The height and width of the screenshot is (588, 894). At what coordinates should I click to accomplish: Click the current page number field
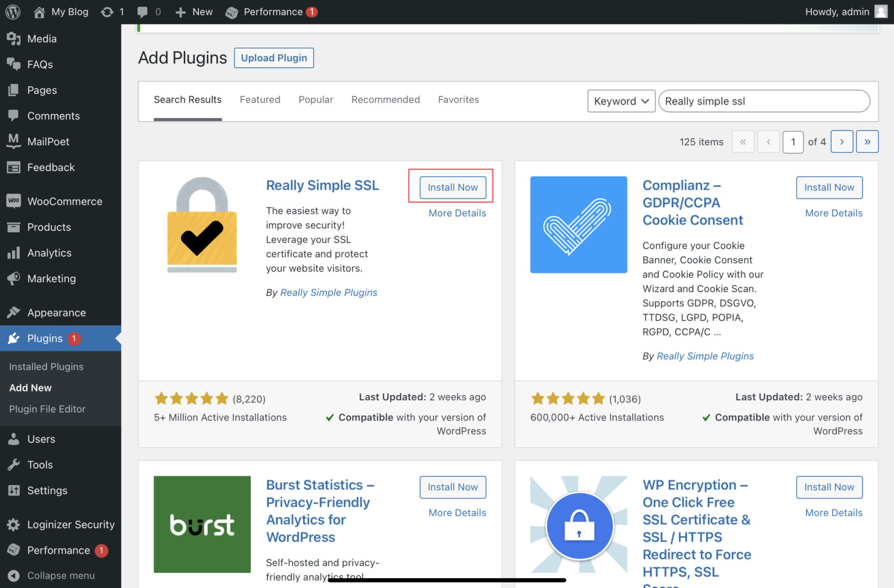coord(793,142)
